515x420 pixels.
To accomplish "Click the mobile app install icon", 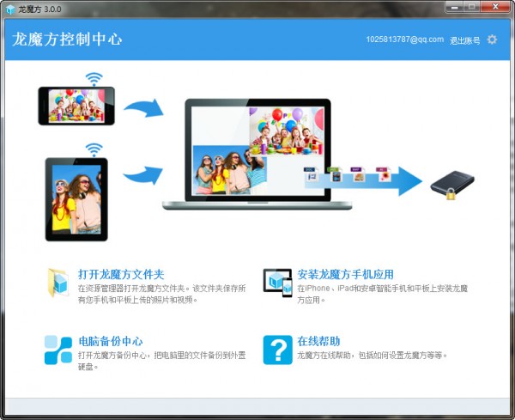I will [x=277, y=283].
